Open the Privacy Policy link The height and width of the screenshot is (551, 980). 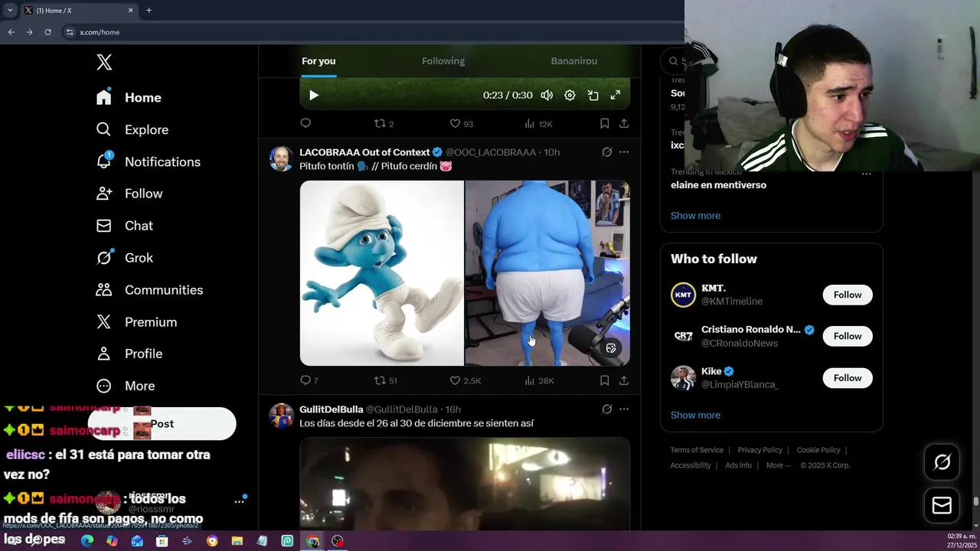[759, 450]
